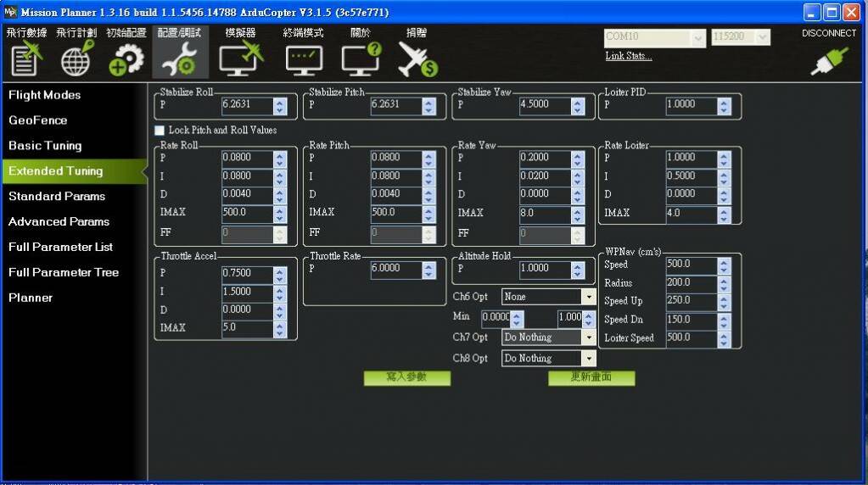Click the Mission Planner title bar logo

click(10, 12)
